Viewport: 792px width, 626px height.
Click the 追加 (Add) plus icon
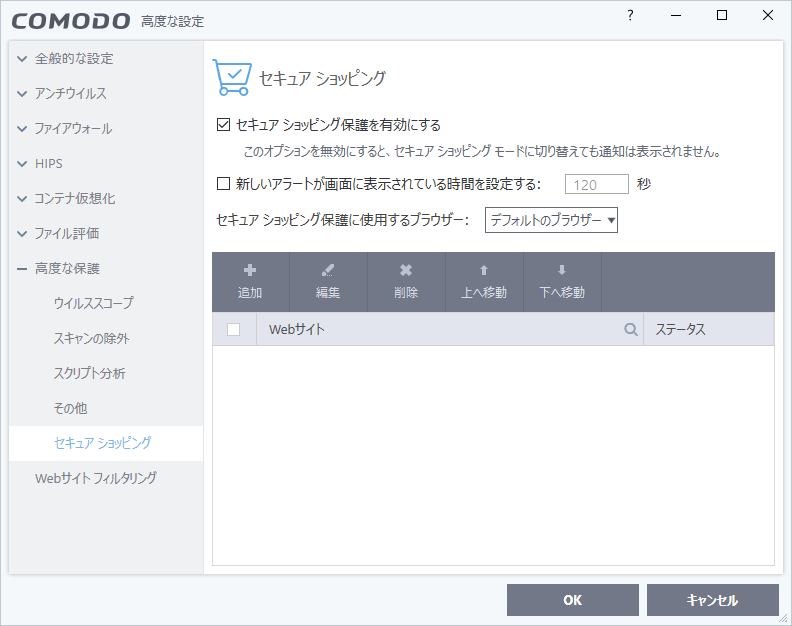click(250, 271)
